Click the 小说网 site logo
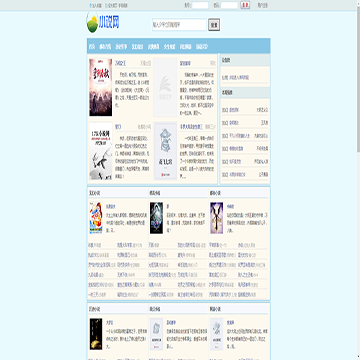Screen dimensions: 360x360 coord(103,23)
